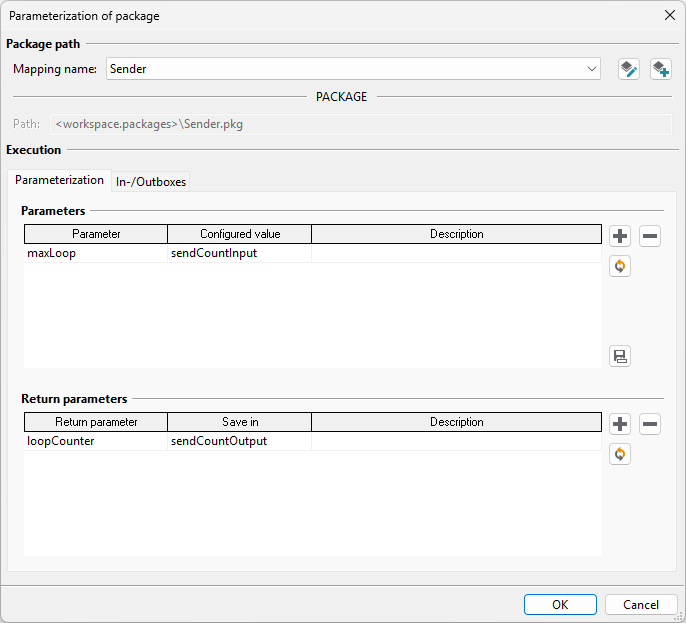This screenshot has height=623, width=686.
Task: Click the Path field with Sender.pkg
Action: [360, 124]
